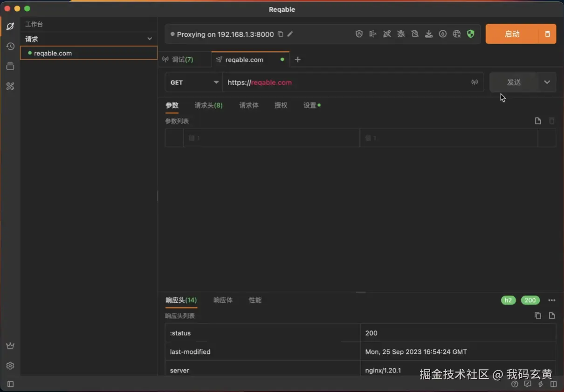Click parameter list document icon
This screenshot has width=564, height=392.
pos(538,121)
